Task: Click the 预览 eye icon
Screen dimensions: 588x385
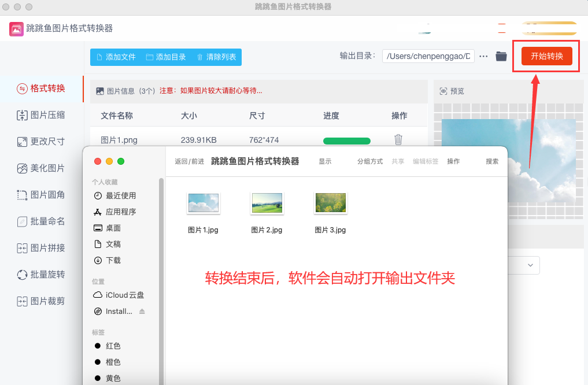Action: point(443,91)
